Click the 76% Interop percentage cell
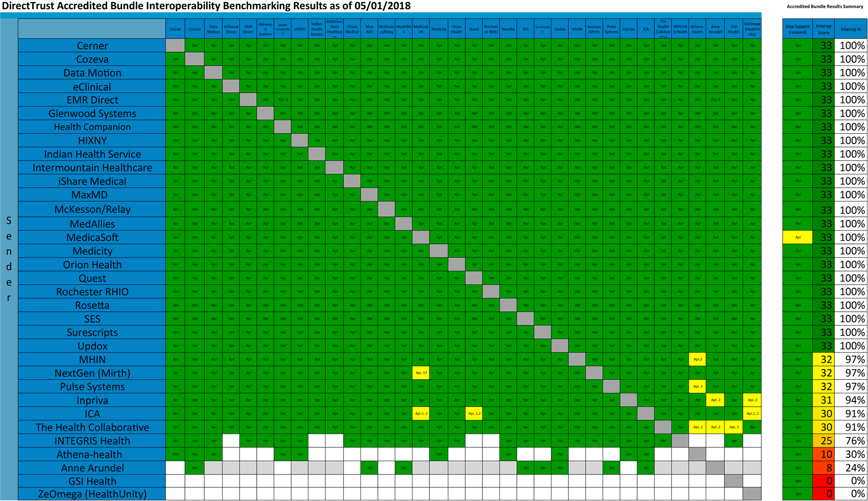The height and width of the screenshot is (501, 868). tap(851, 441)
